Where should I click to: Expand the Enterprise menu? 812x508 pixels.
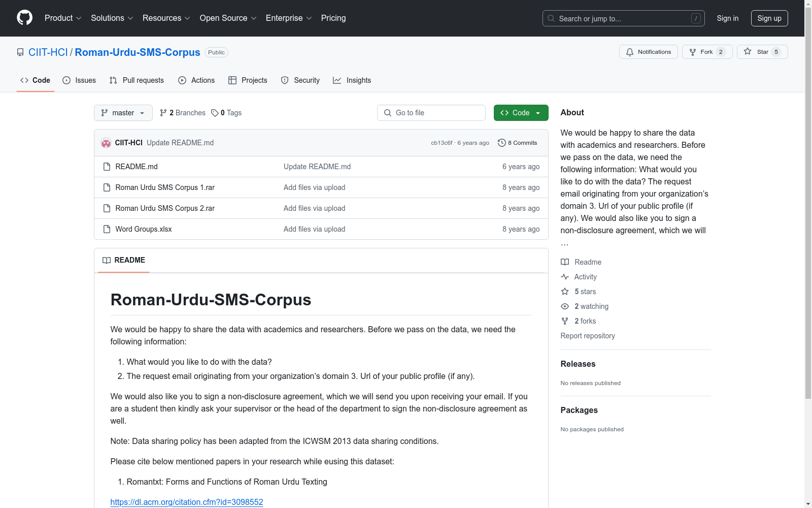click(289, 18)
